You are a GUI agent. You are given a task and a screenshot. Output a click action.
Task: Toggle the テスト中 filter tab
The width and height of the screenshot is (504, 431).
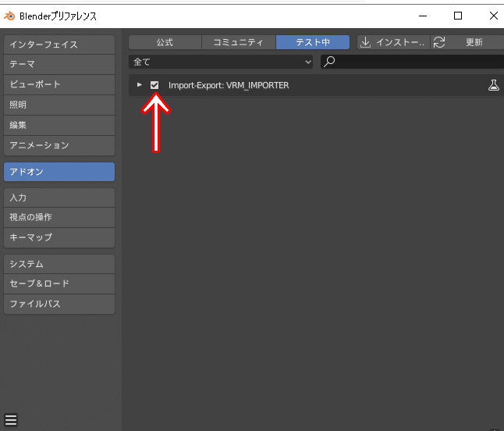click(x=313, y=42)
